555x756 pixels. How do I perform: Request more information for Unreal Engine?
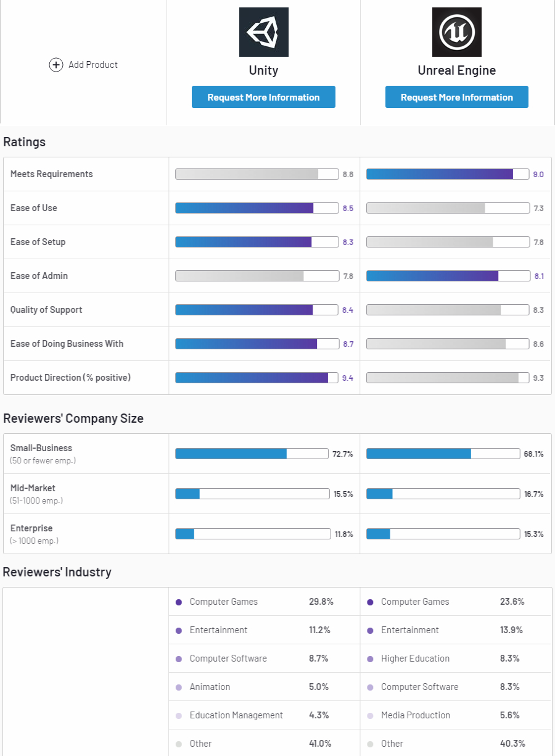pyautogui.click(x=456, y=98)
